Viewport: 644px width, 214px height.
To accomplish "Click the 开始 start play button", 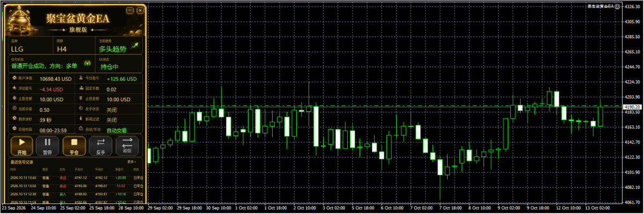I will click(x=21, y=146).
